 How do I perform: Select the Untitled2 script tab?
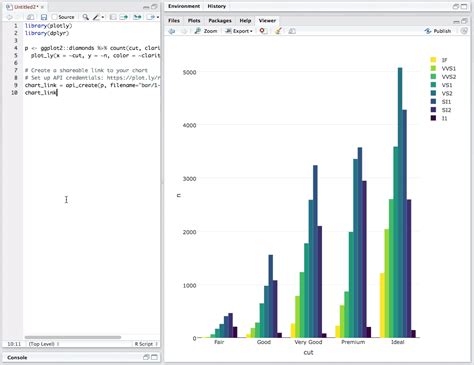click(x=26, y=7)
